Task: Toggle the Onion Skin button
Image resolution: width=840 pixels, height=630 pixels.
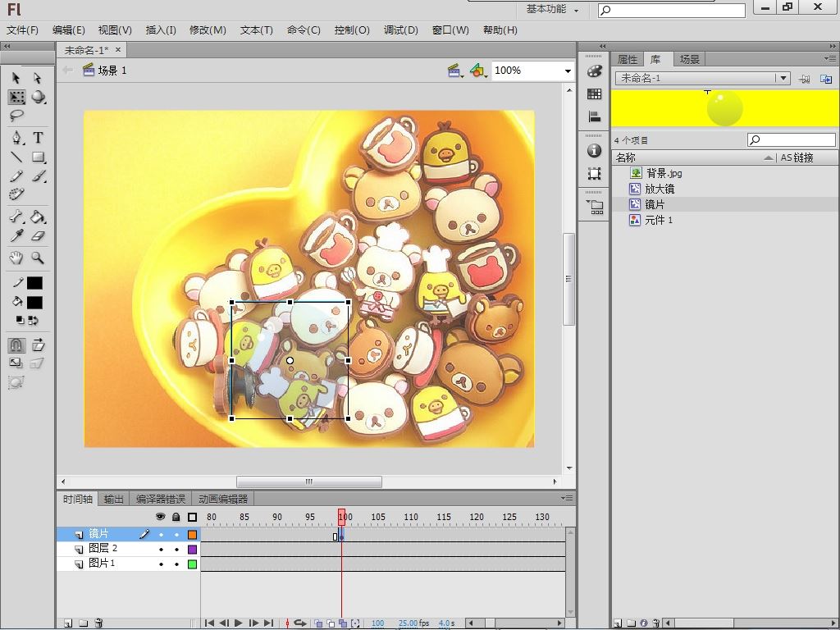Action: [319, 623]
